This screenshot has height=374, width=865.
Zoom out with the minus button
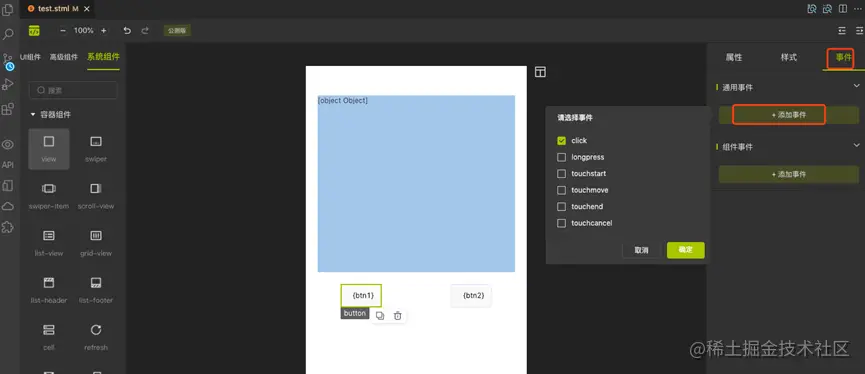pos(63,31)
